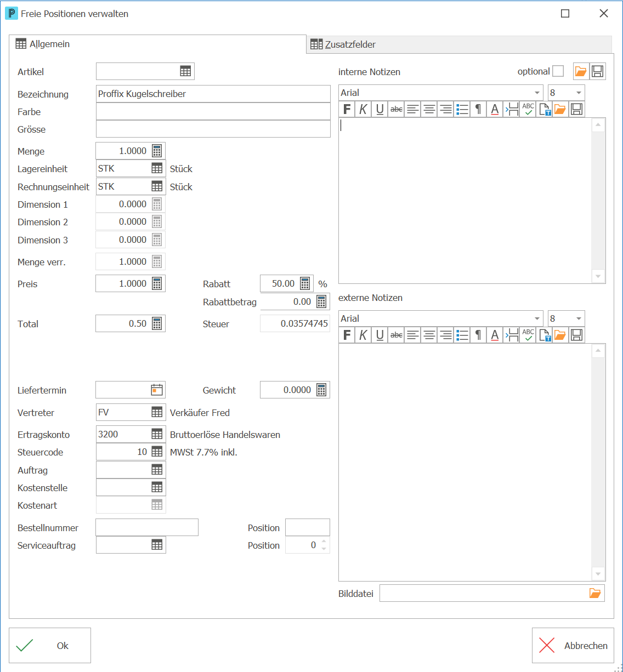
Task: Toggle bold in interne Notizen toolbar
Action: pos(347,109)
